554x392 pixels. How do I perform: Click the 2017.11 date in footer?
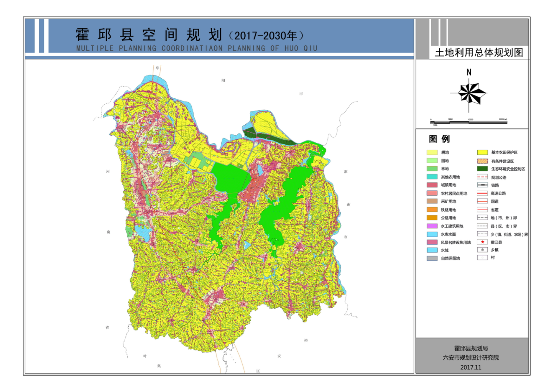coord(471,367)
